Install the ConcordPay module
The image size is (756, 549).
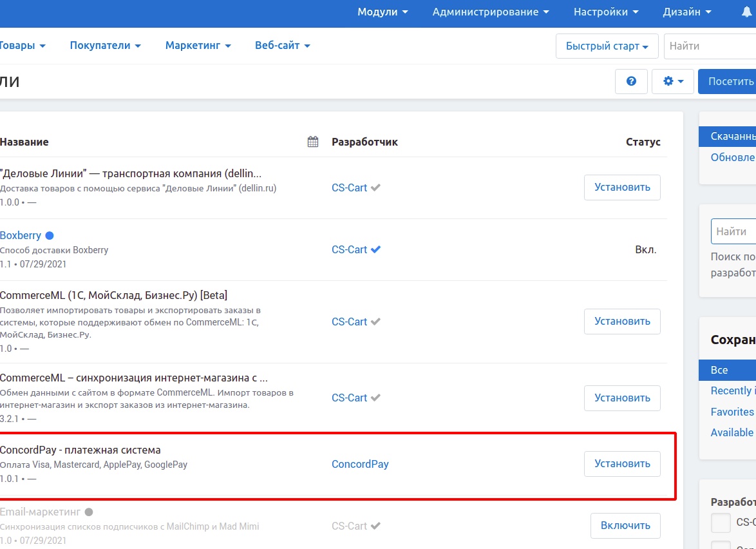(622, 463)
